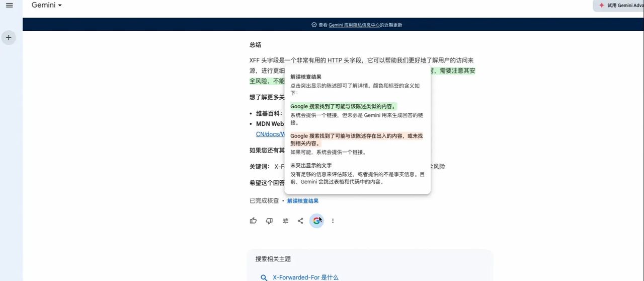Click the 未突出显示的文字 heading
Viewport: 644px width, 281px height.
click(x=311, y=165)
